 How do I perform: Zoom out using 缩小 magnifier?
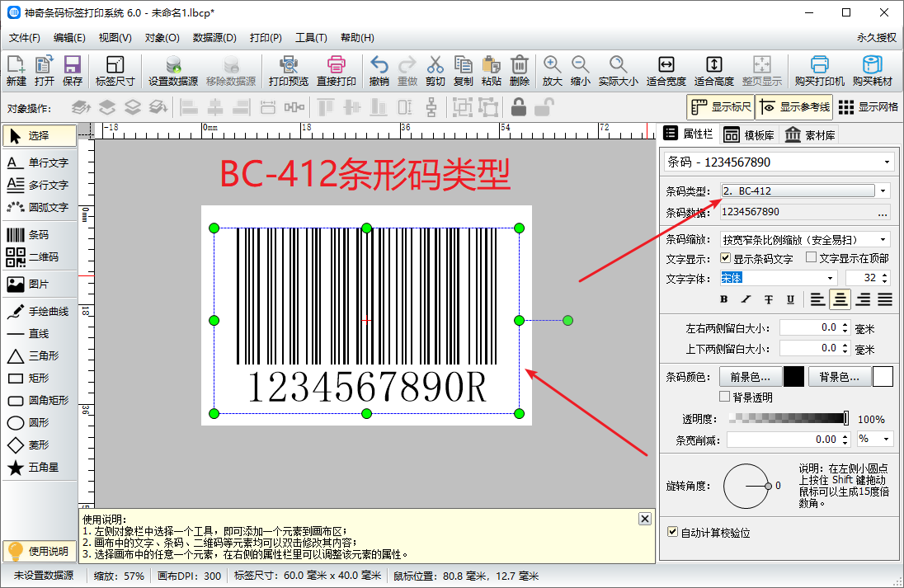(580, 71)
